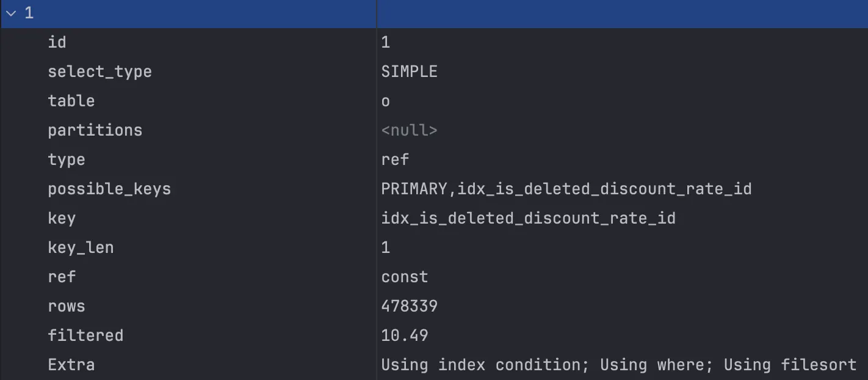This screenshot has width=868, height=380.
Task: Select the row 1 header
Action: point(433,13)
